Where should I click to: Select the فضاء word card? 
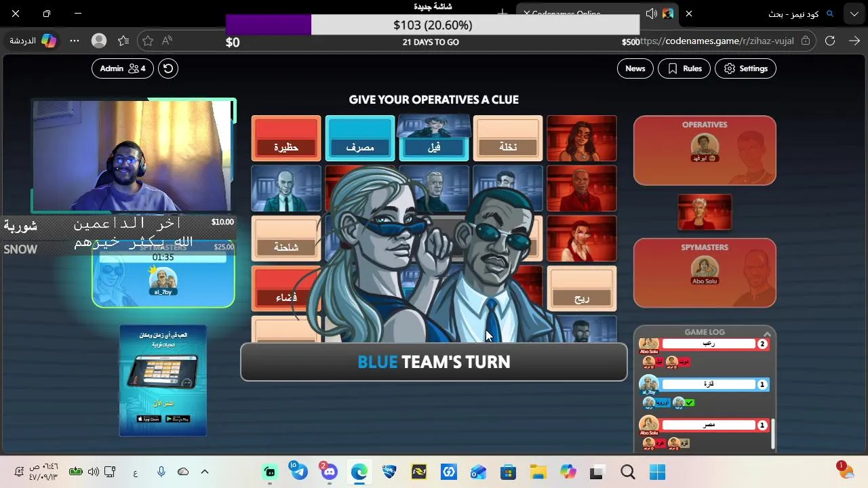click(286, 289)
